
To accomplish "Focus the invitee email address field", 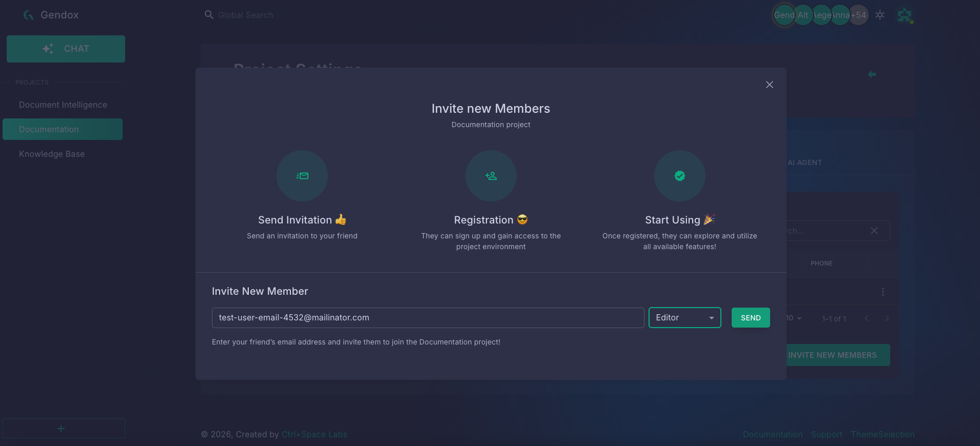I will click(428, 318).
